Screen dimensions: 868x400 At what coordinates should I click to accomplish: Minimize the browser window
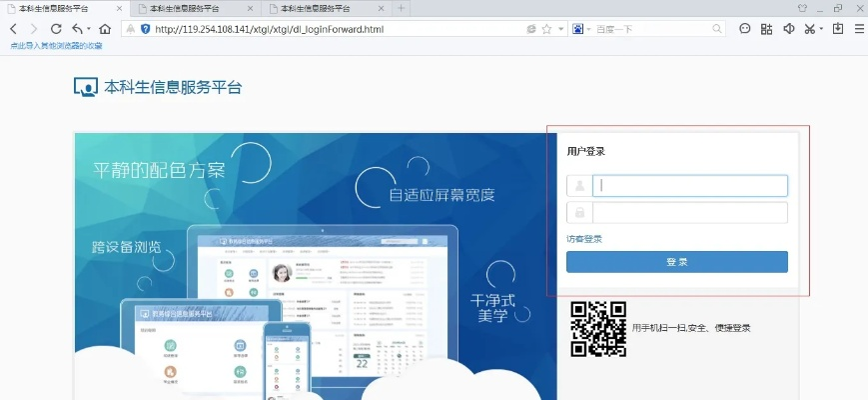point(820,9)
